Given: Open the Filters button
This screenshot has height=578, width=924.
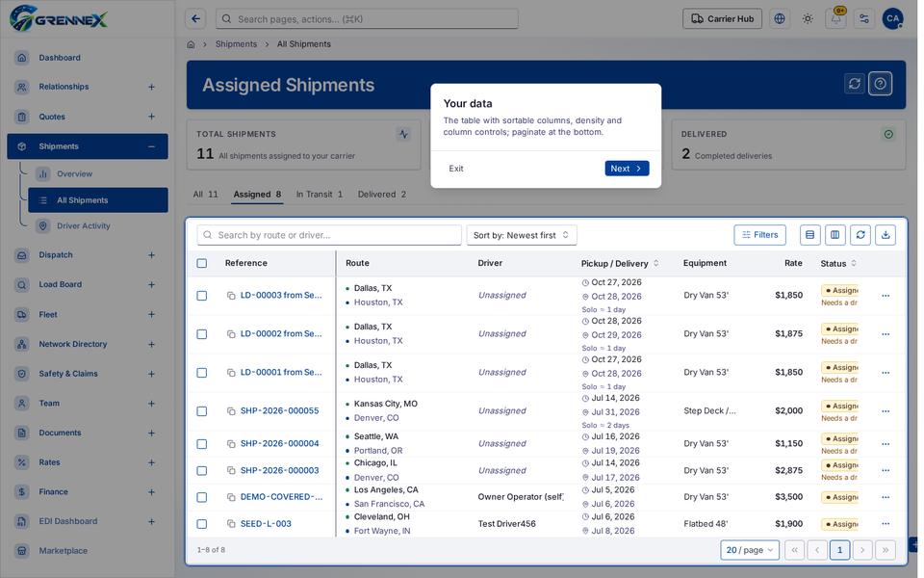Looking at the screenshot, I should coord(759,235).
